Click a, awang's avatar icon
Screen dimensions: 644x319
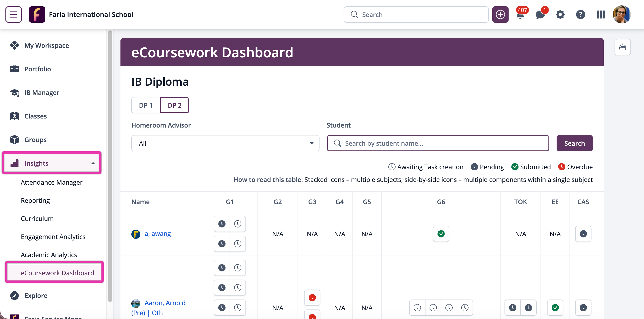tap(136, 234)
